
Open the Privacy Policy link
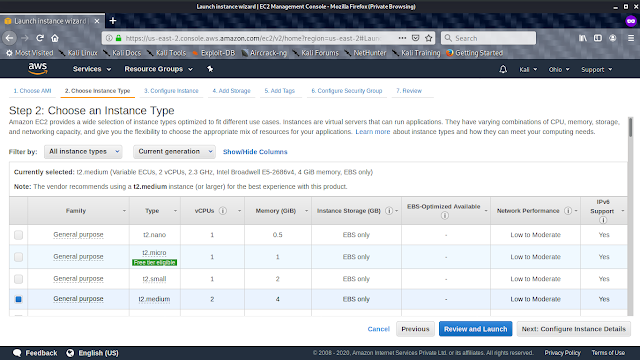pyautogui.click(x=562, y=353)
